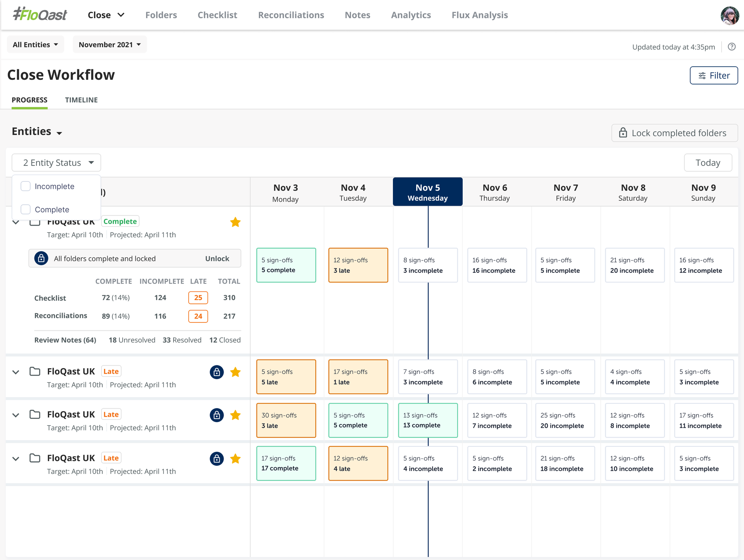Open the 12 sign-offs 3 late card
The width and height of the screenshot is (744, 560).
pyautogui.click(x=358, y=265)
